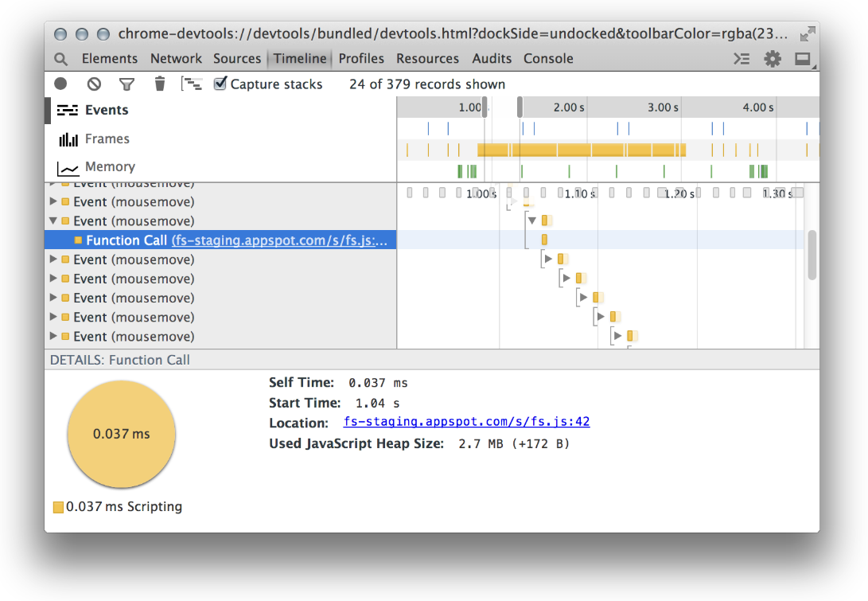Viewport: 868px width, 601px height.
Task: Switch to the Network tab
Action: point(176,58)
